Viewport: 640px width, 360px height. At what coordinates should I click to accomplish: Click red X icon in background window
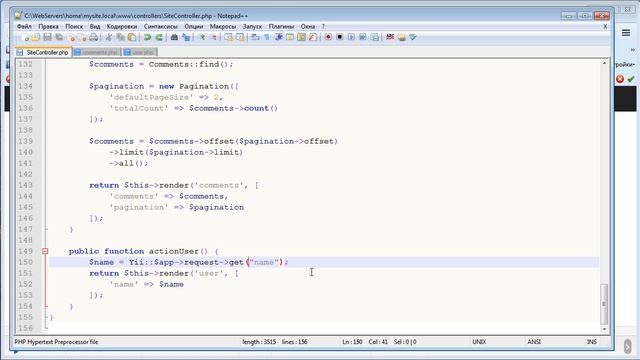(620, 79)
